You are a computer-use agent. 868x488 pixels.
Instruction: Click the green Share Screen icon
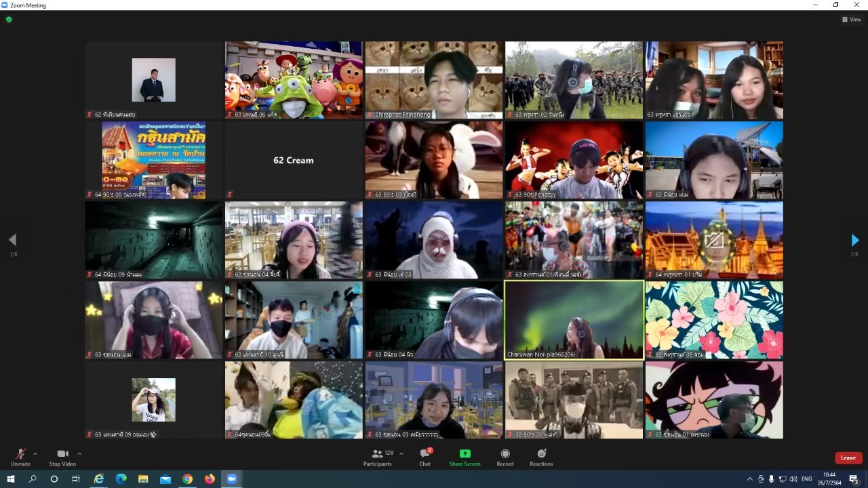coord(465,453)
